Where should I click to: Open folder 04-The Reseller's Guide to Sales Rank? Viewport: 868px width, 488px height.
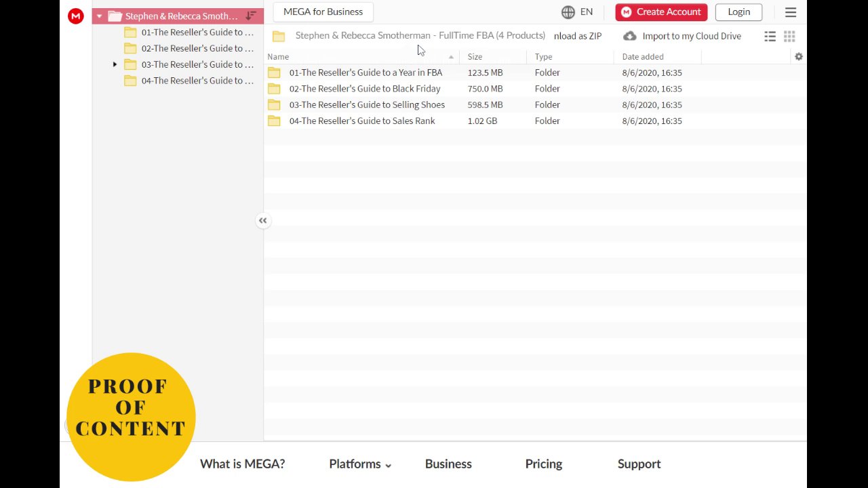point(362,121)
